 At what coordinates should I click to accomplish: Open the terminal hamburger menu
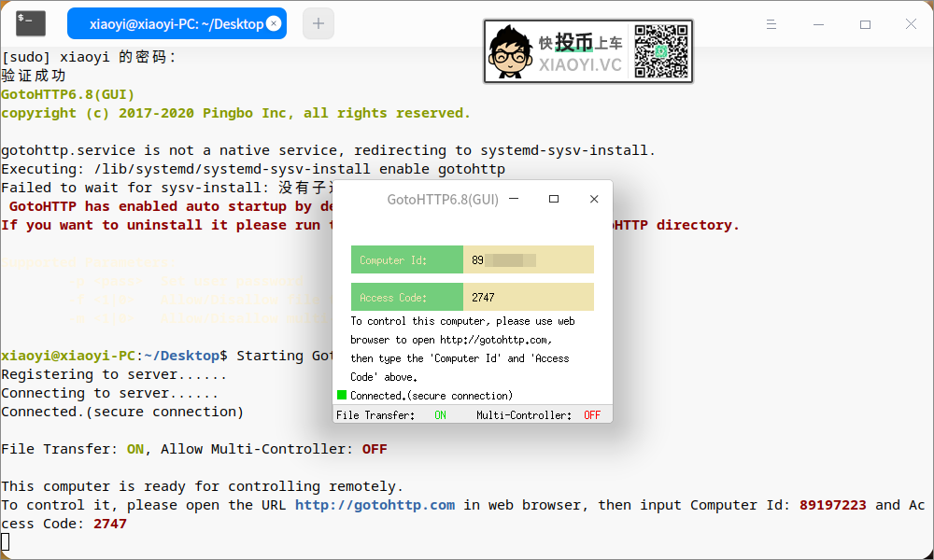pyautogui.click(x=771, y=24)
